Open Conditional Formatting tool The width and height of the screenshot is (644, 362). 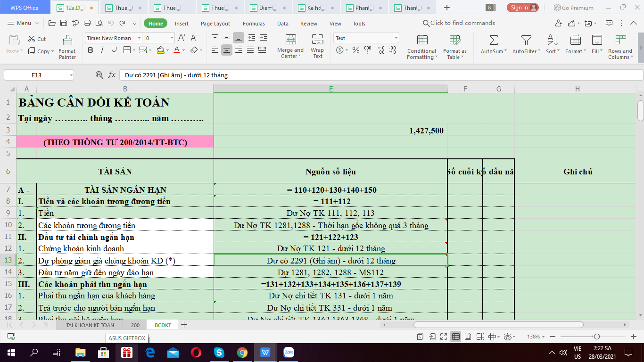422,41
